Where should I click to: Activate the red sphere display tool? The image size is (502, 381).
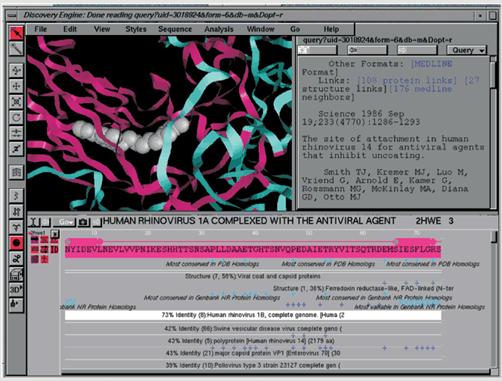tap(16, 243)
